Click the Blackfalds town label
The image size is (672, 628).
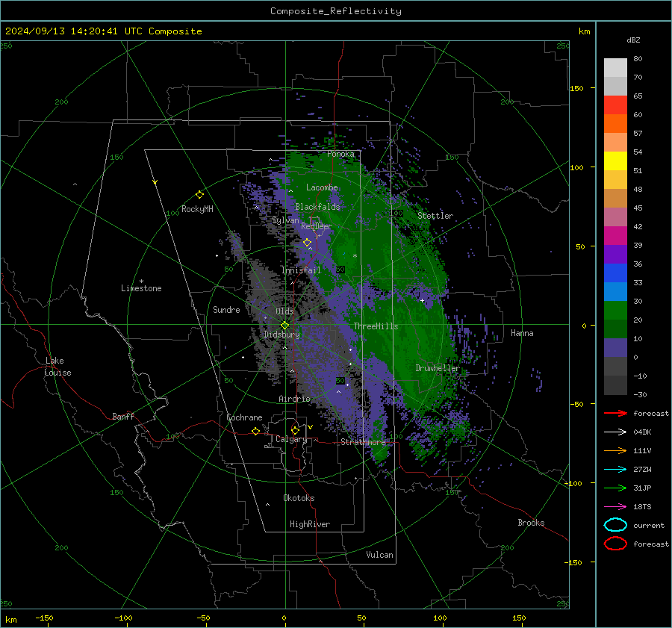pos(317,207)
